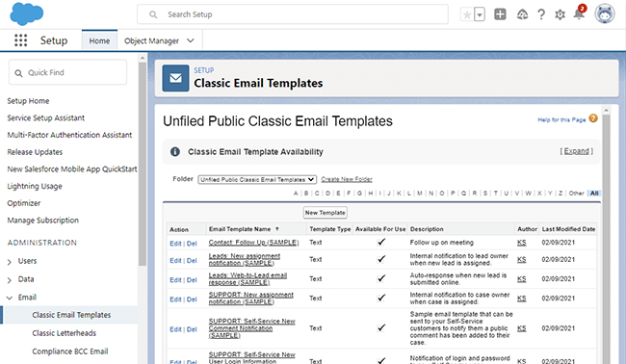Edit SUPPORT: Self-Service New Comment Notification template

click(x=175, y=329)
